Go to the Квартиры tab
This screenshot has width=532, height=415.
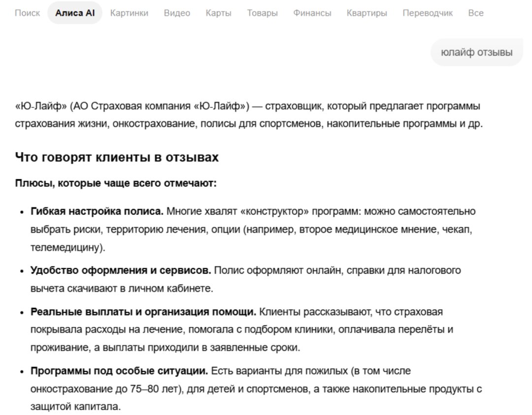[x=367, y=13]
